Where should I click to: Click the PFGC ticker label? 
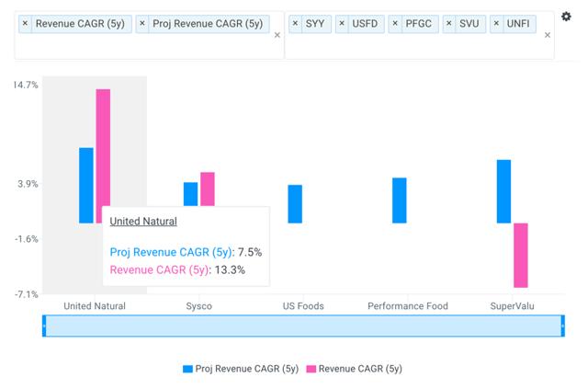pyautogui.click(x=419, y=24)
